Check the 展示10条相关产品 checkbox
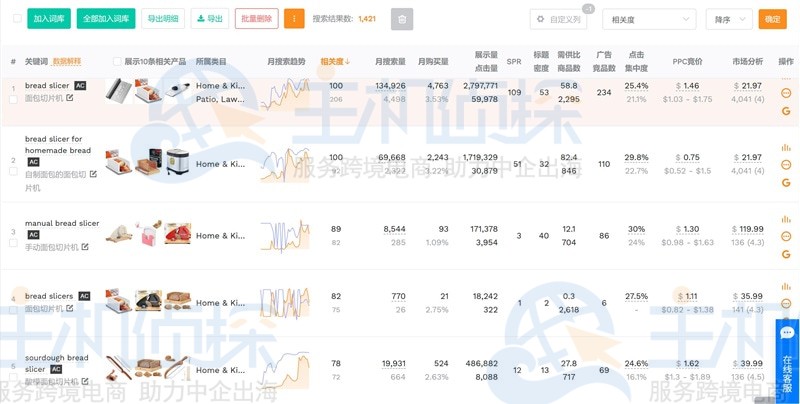This screenshot has width=800, height=404. 118,62
